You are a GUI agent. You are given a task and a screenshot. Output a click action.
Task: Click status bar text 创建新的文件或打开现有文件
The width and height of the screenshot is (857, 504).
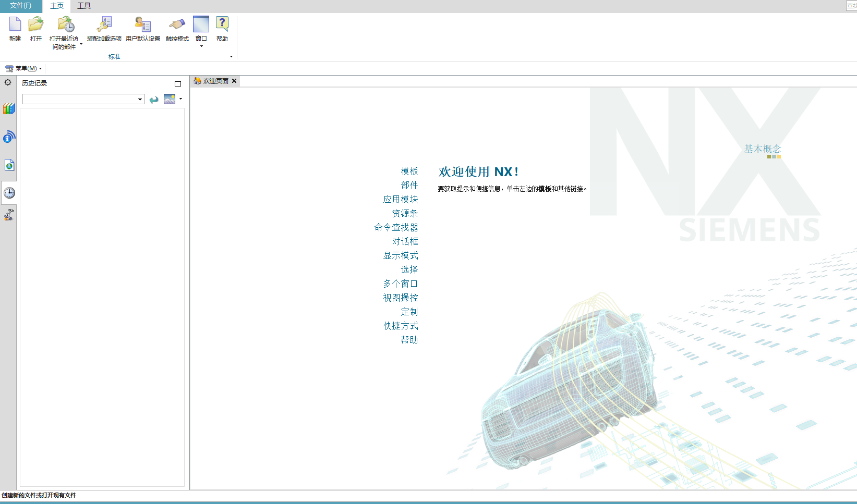tap(39, 495)
